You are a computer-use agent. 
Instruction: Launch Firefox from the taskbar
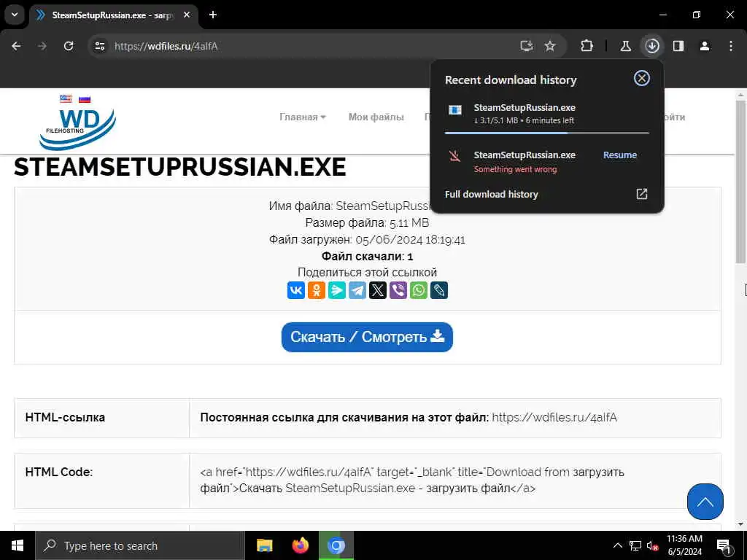point(300,545)
